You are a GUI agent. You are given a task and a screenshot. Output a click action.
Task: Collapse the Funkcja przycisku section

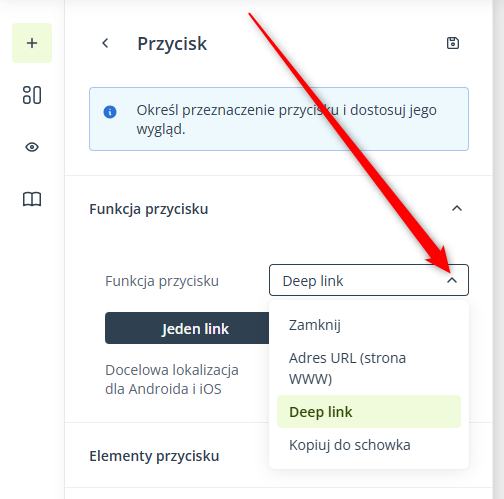point(457,209)
